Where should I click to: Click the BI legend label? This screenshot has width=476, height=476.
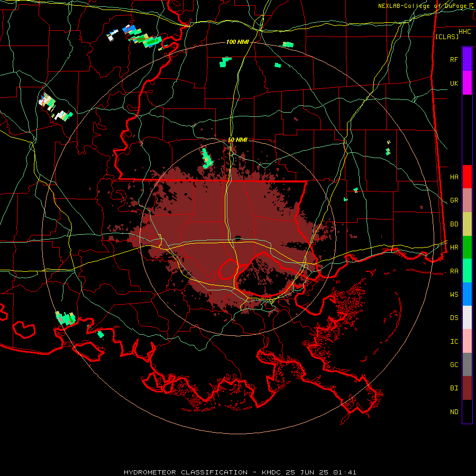pyautogui.click(x=454, y=388)
